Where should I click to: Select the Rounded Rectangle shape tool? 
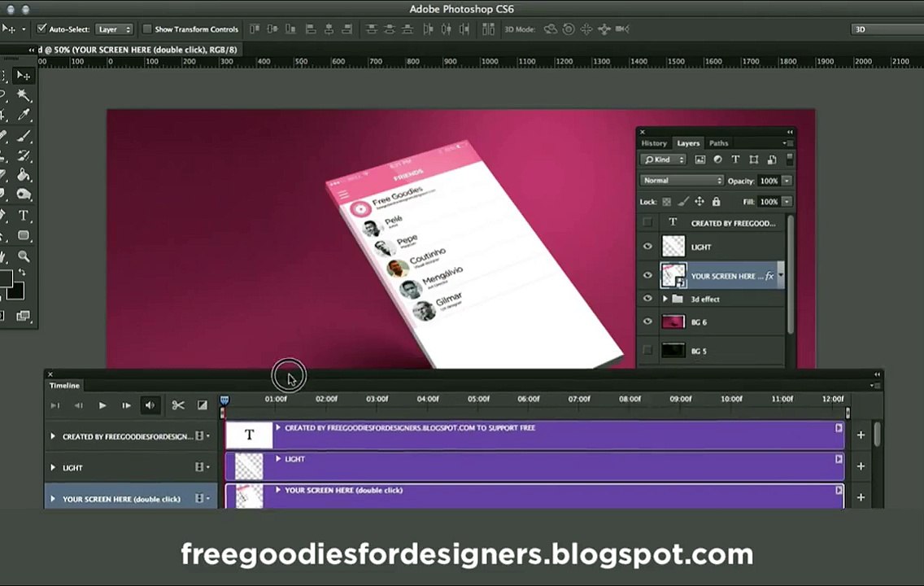click(24, 235)
